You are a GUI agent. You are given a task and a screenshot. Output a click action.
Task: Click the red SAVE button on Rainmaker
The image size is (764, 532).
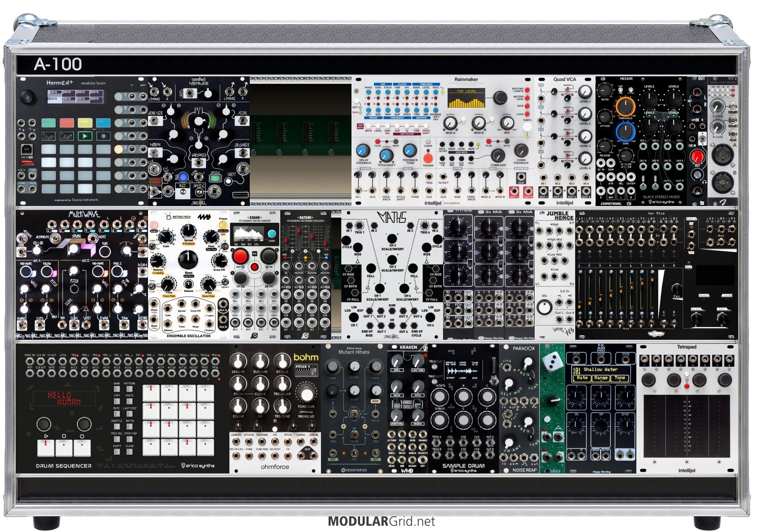[x=527, y=106]
